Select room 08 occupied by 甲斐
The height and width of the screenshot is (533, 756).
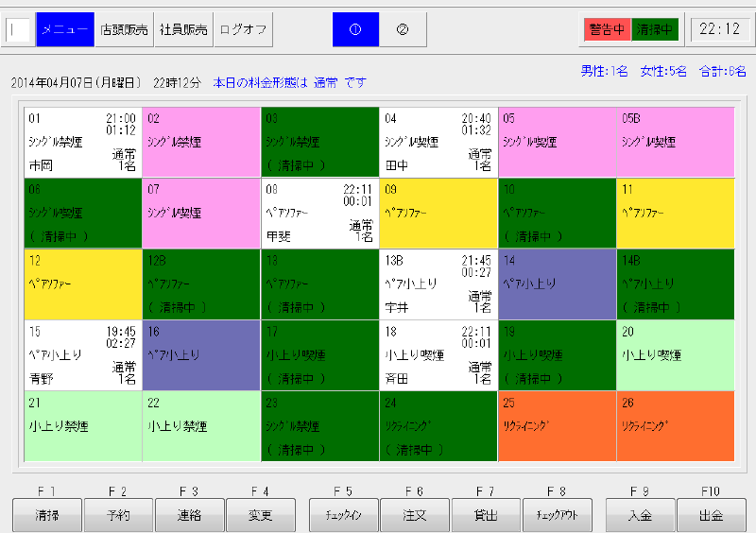[x=320, y=214]
